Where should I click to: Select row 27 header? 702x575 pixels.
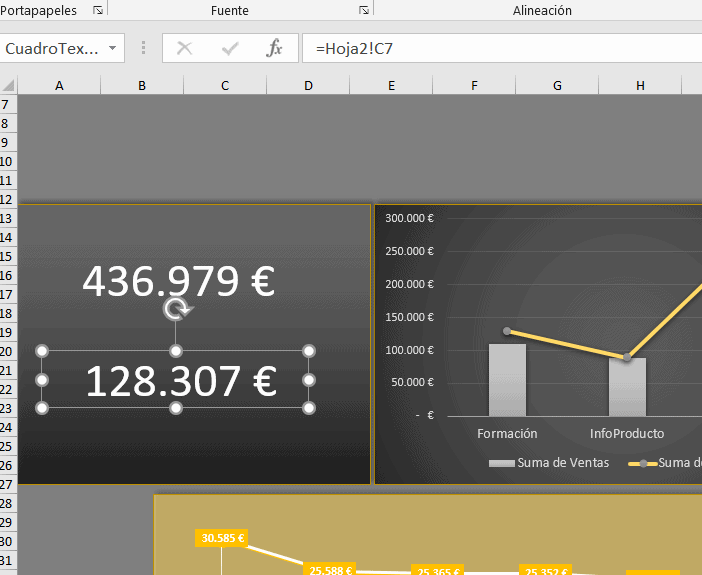(8, 485)
